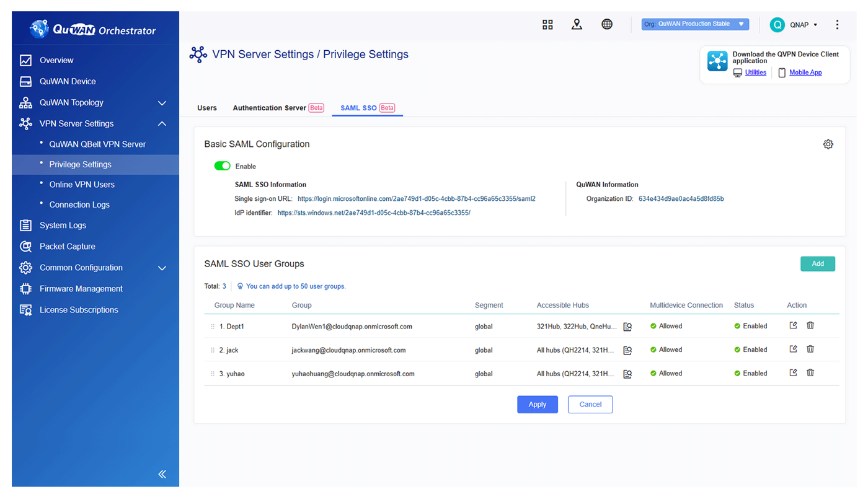Open the globe language icon
This screenshot has width=868, height=497.
click(x=607, y=24)
